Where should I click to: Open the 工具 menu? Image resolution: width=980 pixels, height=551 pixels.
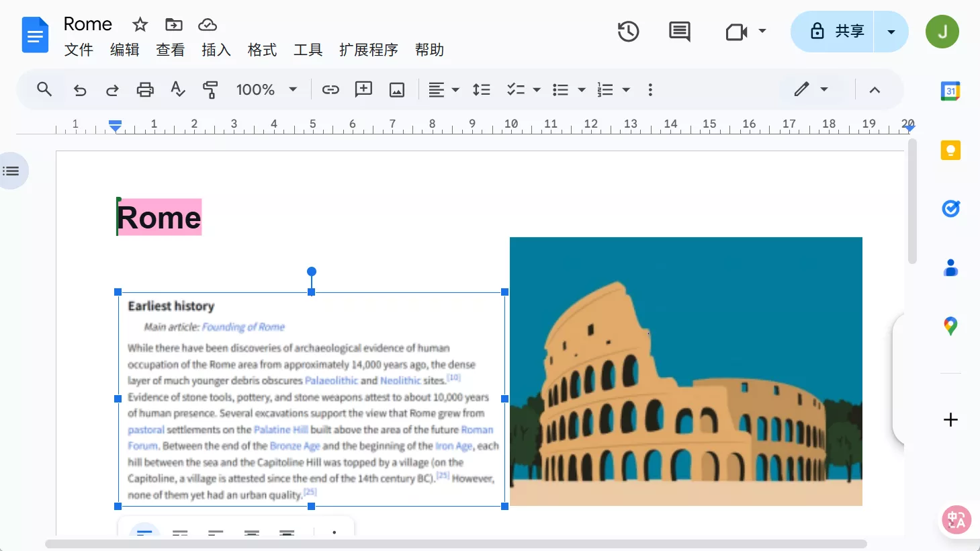click(x=308, y=50)
